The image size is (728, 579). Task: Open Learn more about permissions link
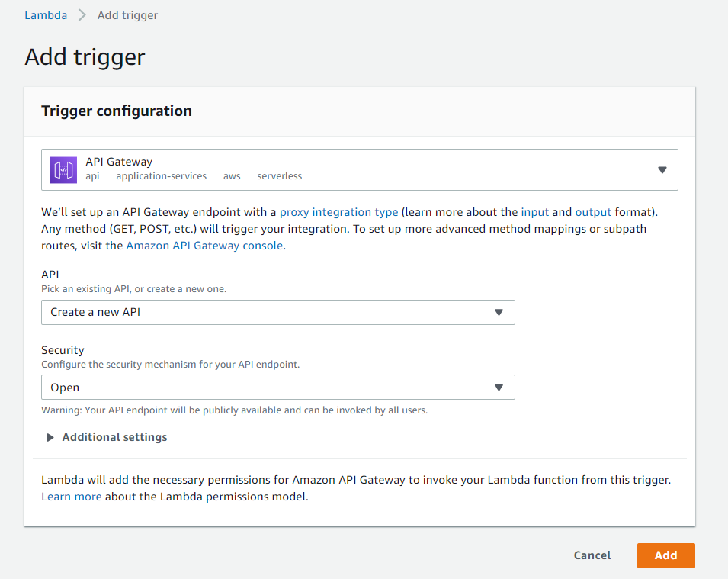pyautogui.click(x=72, y=497)
